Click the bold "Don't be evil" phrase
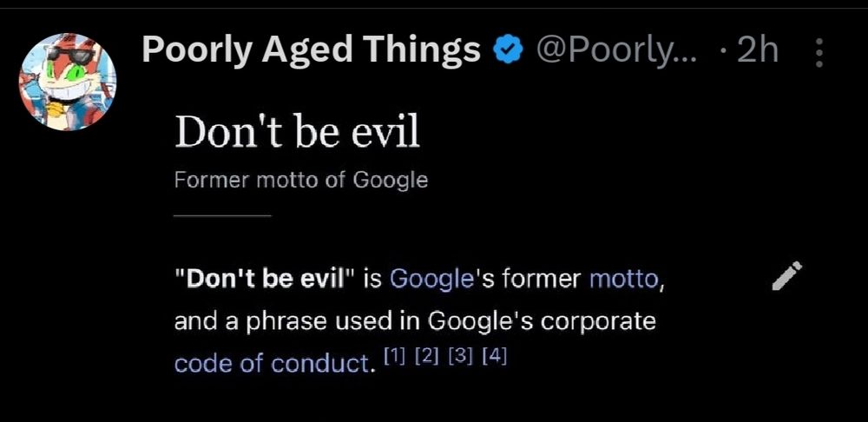 265,279
